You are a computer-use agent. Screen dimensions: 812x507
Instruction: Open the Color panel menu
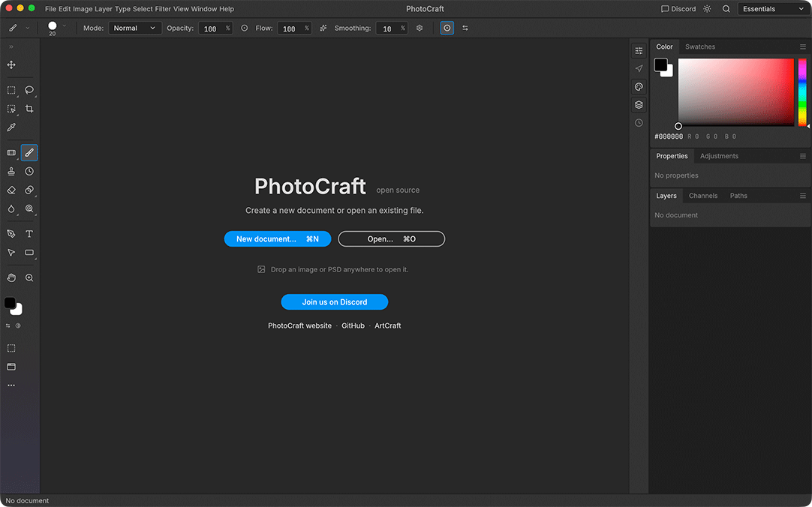[803, 46]
